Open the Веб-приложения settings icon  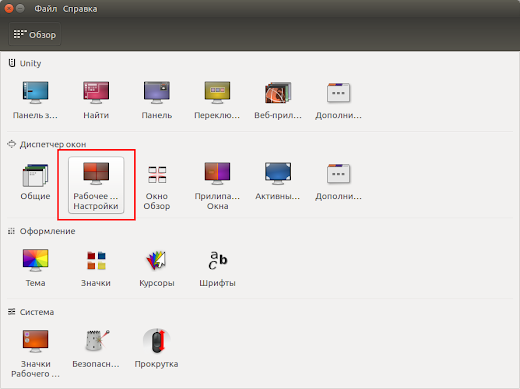278,100
